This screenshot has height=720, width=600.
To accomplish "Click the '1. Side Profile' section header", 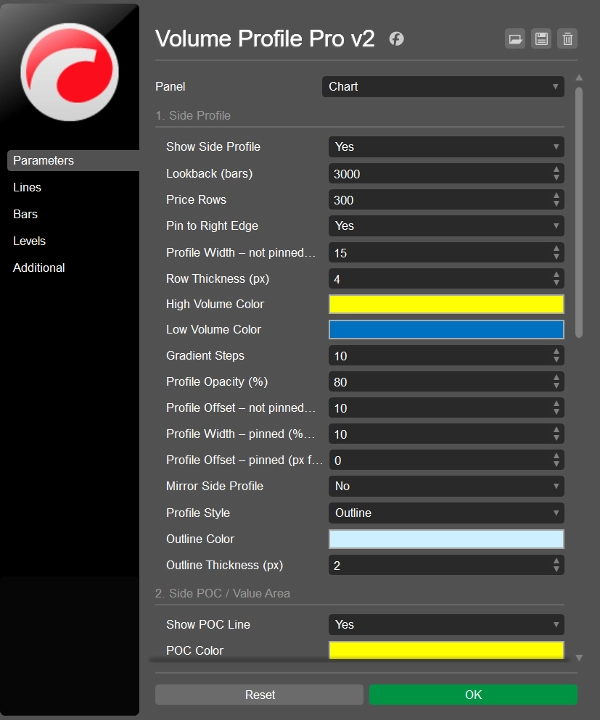I will (193, 116).
